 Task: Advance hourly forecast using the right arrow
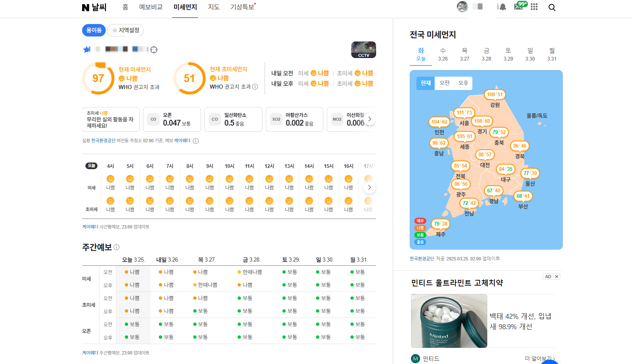[x=369, y=187]
